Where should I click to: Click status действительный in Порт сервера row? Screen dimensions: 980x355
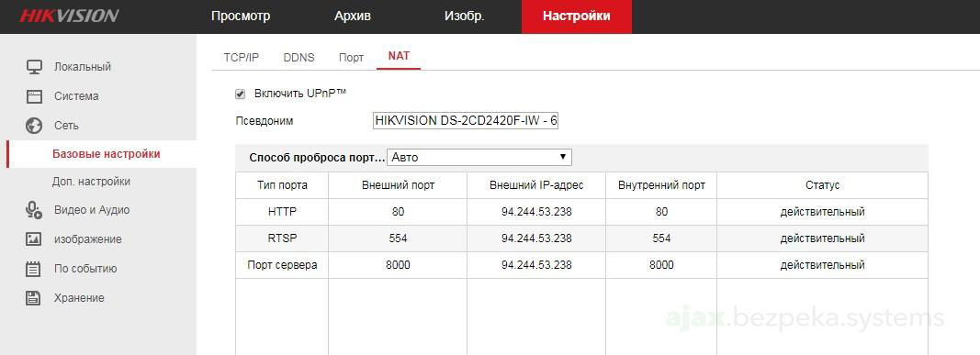point(823,265)
